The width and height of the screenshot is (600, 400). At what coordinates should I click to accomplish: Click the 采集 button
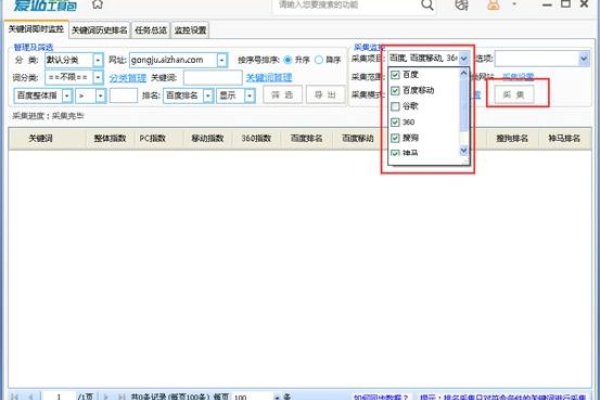click(x=514, y=94)
